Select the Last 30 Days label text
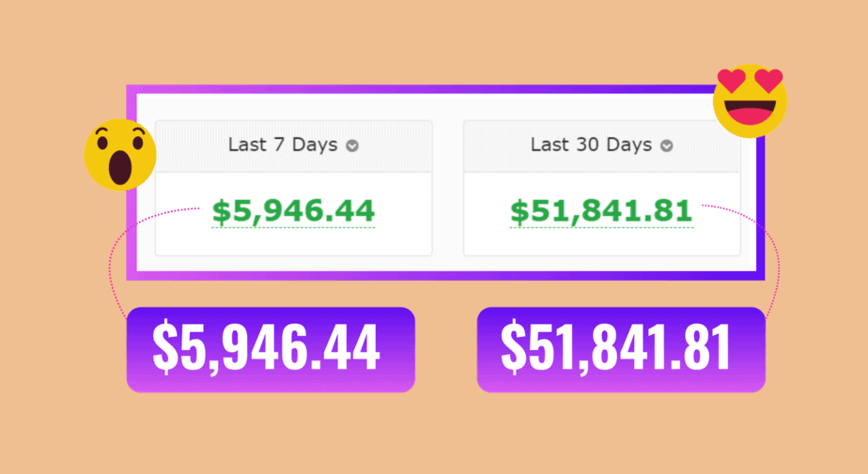 591,145
